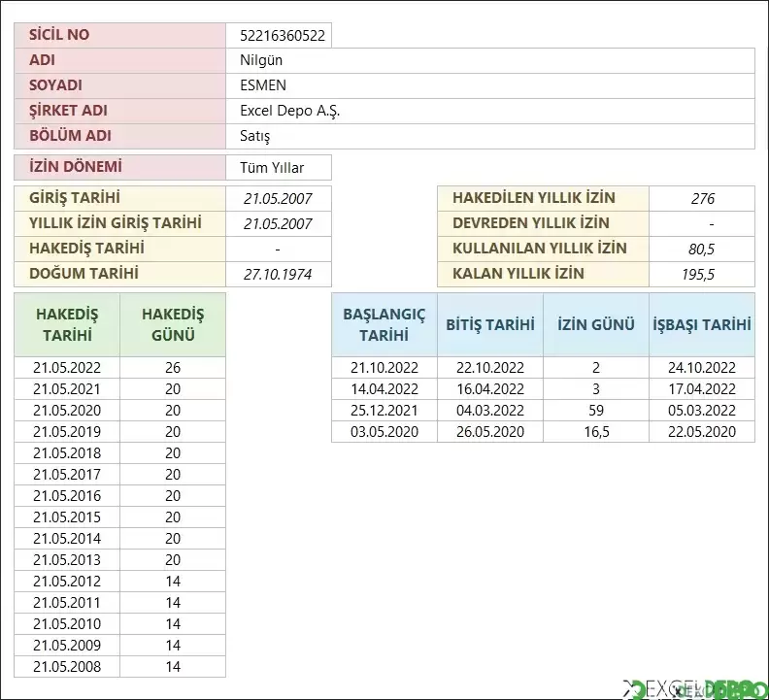Click the BİTİŞ TARİHİ column header

(x=490, y=324)
